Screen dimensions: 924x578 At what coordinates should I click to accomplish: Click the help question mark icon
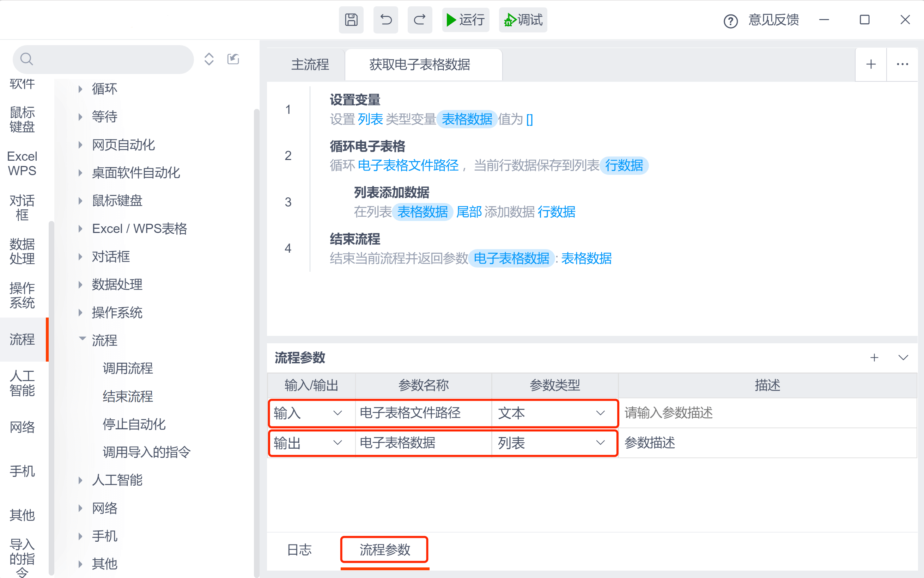tap(730, 21)
